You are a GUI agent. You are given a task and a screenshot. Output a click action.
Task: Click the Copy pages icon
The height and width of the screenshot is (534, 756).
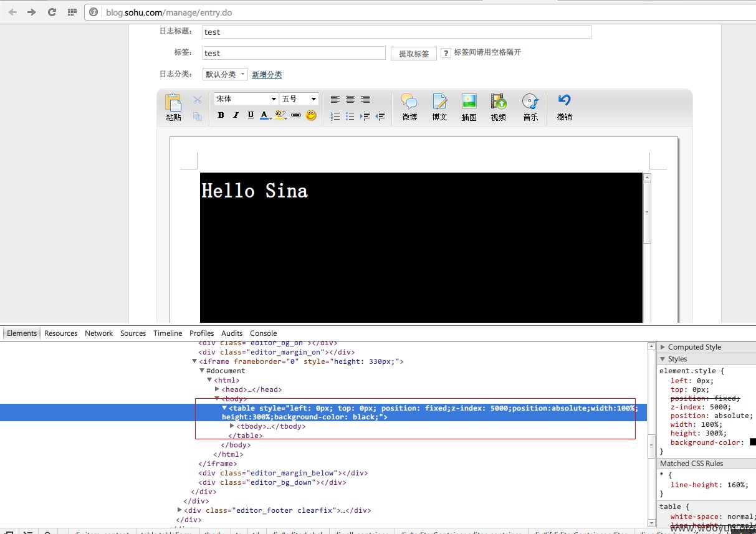198,116
